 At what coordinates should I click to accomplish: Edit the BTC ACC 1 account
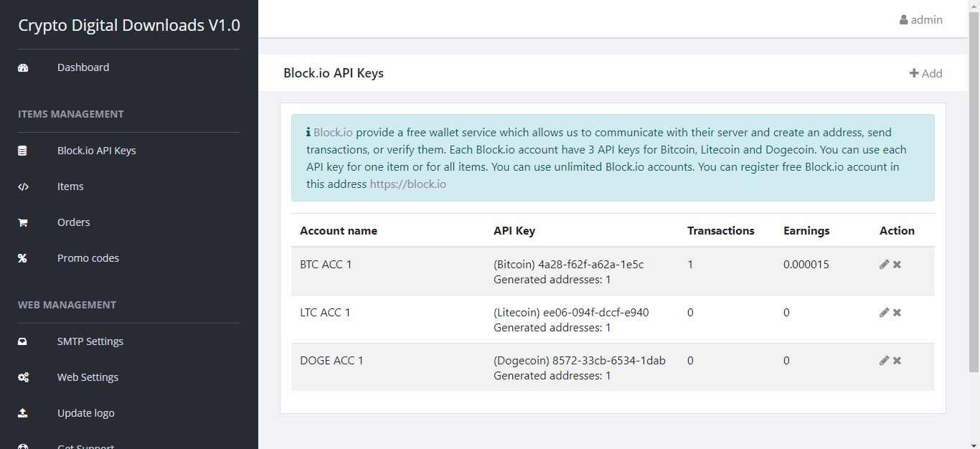pos(884,265)
